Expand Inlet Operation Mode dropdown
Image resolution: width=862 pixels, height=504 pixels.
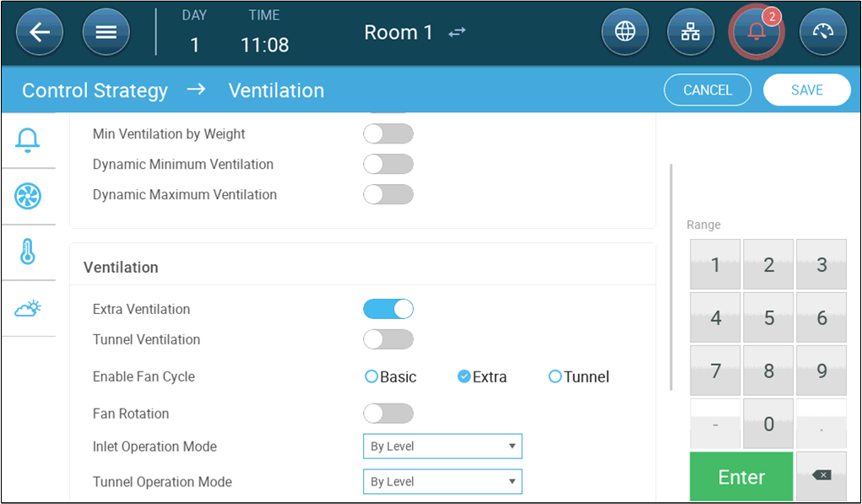(442, 446)
